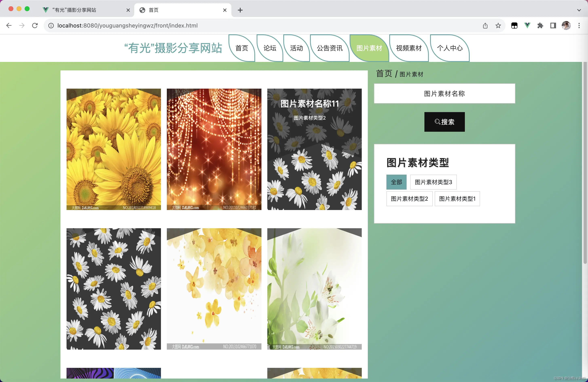The width and height of the screenshot is (588, 382).
Task: Switch to the 视频素材 navigation tab
Action: point(409,48)
